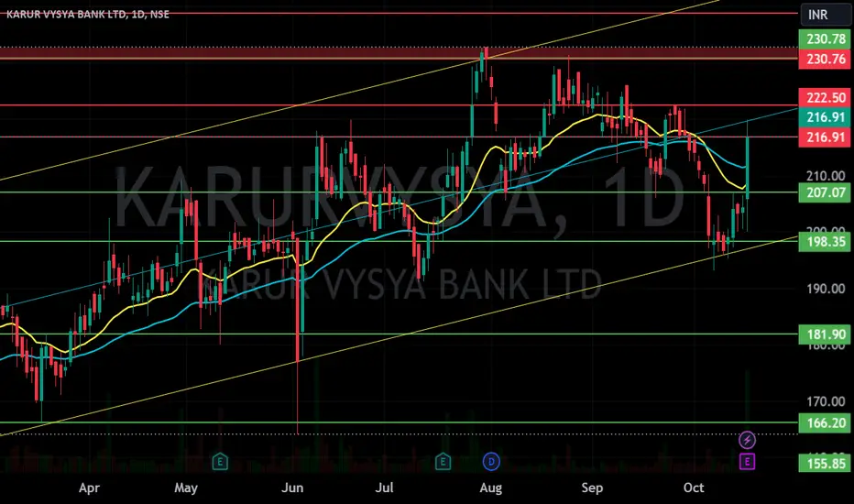Click the Apr label on time axis

(89, 488)
